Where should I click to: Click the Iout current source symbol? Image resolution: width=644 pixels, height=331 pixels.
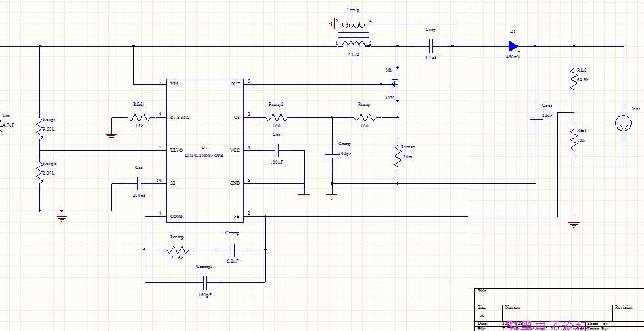pos(623,123)
